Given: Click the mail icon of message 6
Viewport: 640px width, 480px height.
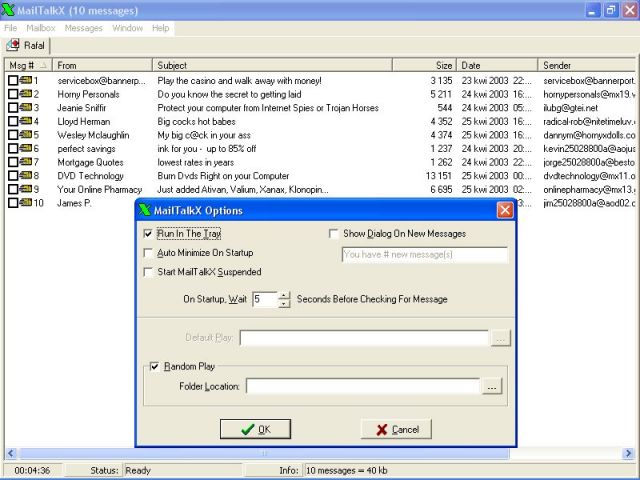Looking at the screenshot, I should tap(25, 148).
